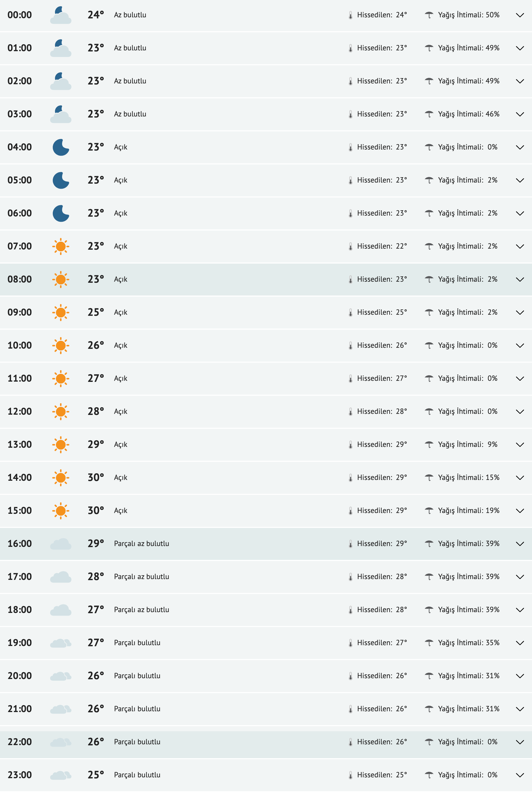Click the moon-cloud icon at 00:00
Screen dimensions: 532x792
(61, 15)
